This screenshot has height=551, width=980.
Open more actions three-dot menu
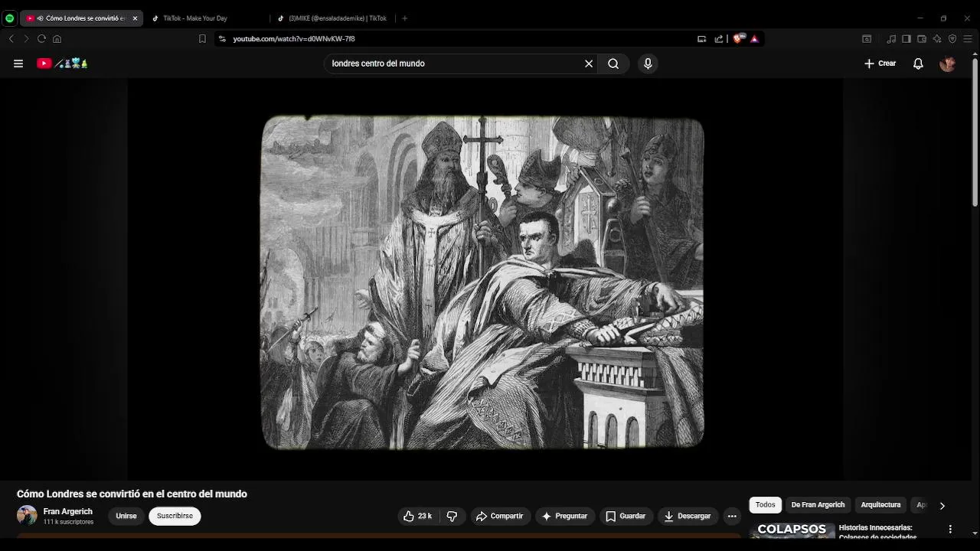coord(732,517)
